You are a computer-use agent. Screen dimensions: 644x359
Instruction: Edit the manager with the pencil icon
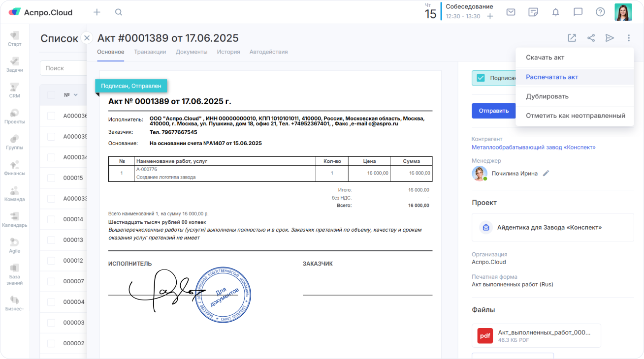click(x=546, y=173)
